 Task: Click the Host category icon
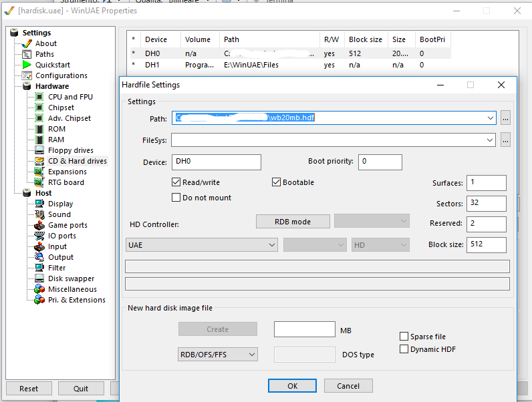pos(27,193)
